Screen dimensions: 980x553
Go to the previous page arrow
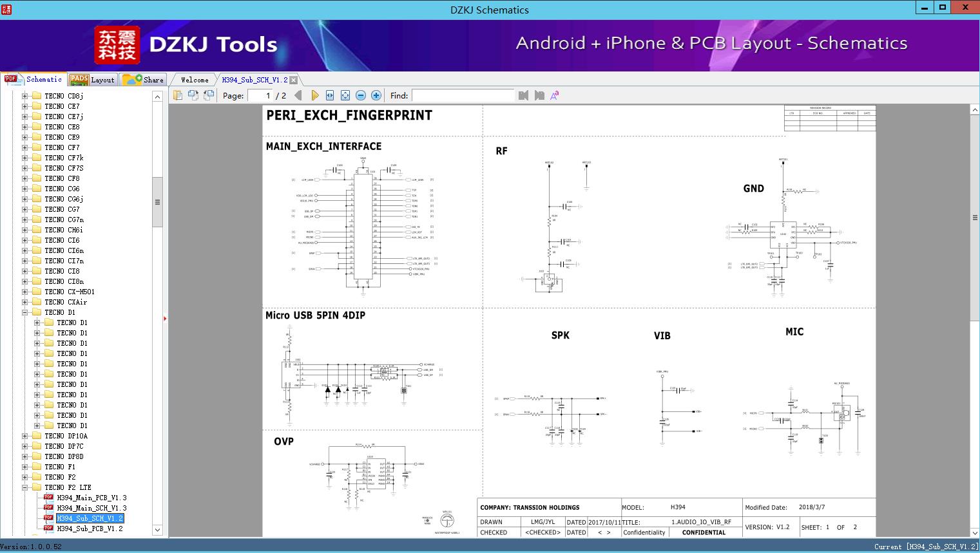pyautogui.click(x=298, y=95)
